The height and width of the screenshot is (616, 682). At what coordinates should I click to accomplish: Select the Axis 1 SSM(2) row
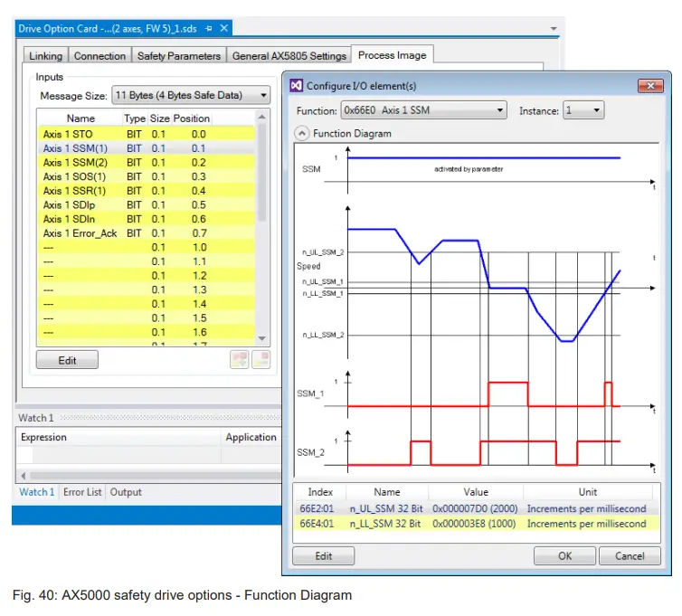[147, 162]
